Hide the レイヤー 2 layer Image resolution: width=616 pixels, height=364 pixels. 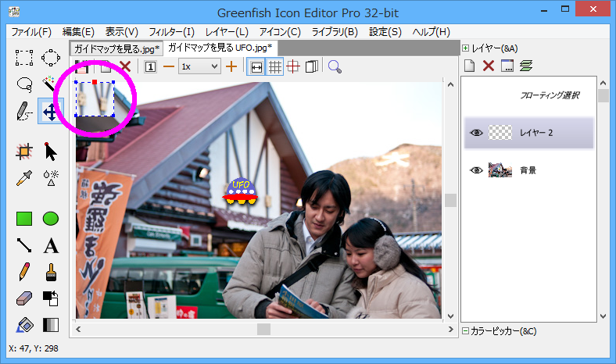coord(476,133)
